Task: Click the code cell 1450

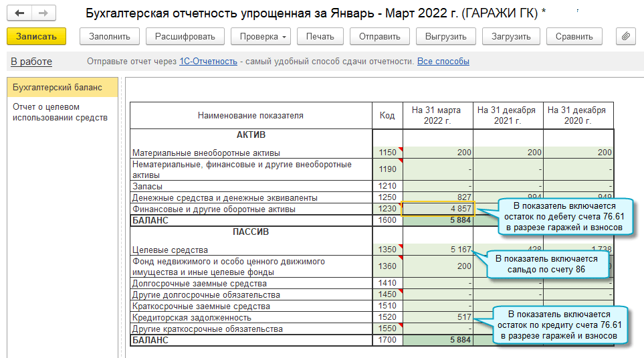Action: click(387, 294)
